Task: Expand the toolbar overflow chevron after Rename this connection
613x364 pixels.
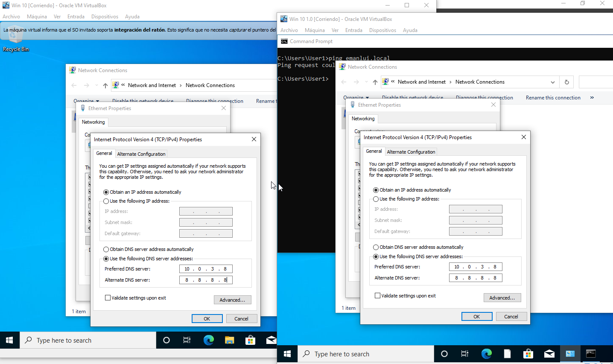Action: click(592, 98)
